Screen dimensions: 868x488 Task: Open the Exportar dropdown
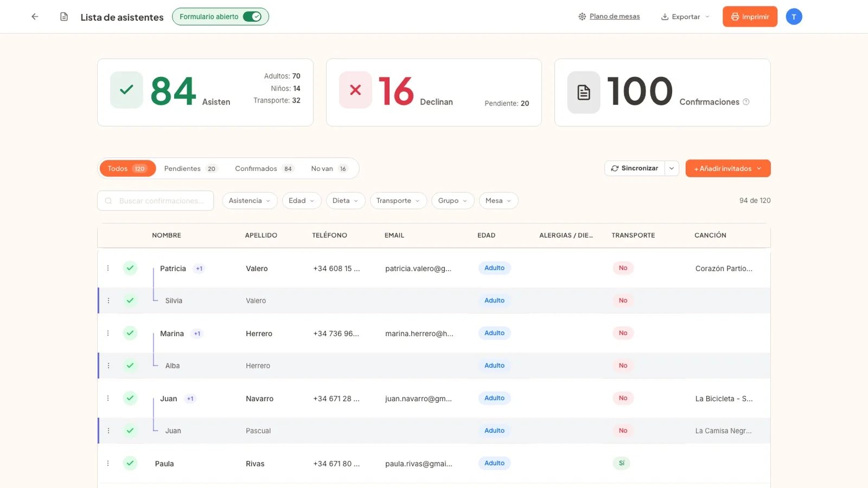click(x=685, y=17)
